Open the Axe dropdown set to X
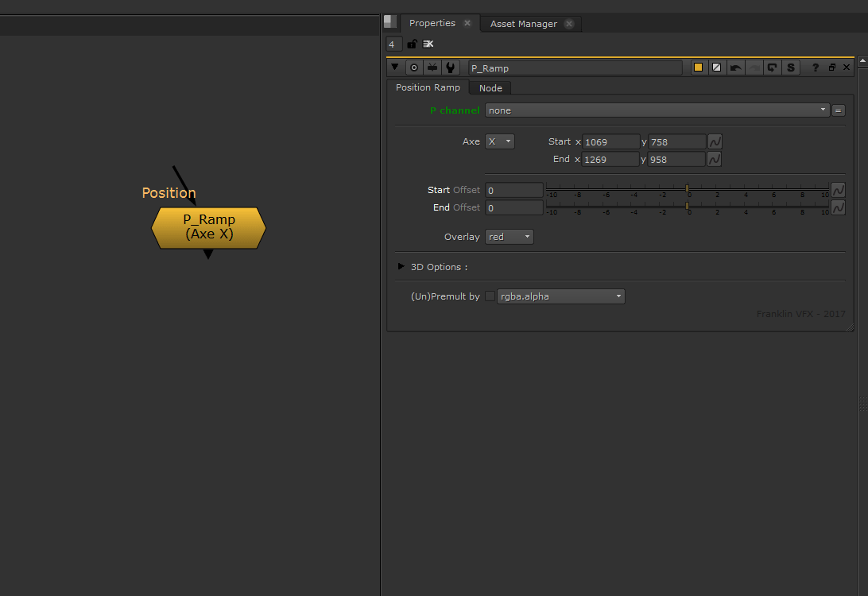868x596 pixels. pyautogui.click(x=500, y=141)
